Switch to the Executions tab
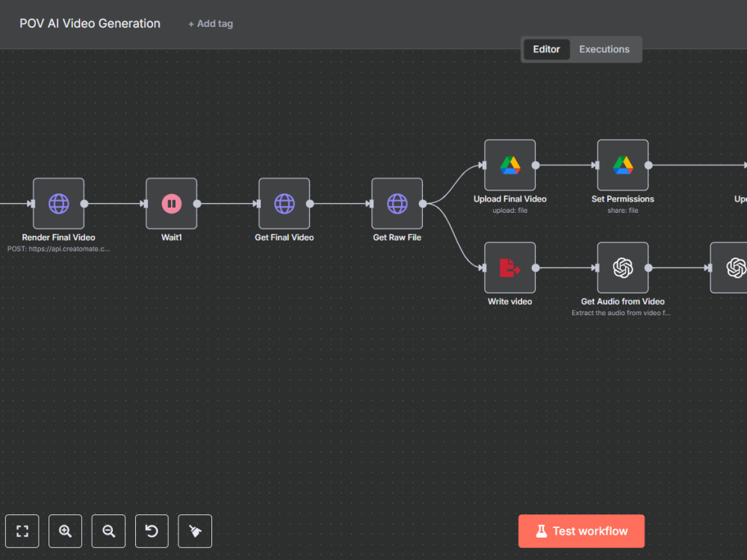This screenshot has height=560, width=747. click(x=604, y=49)
